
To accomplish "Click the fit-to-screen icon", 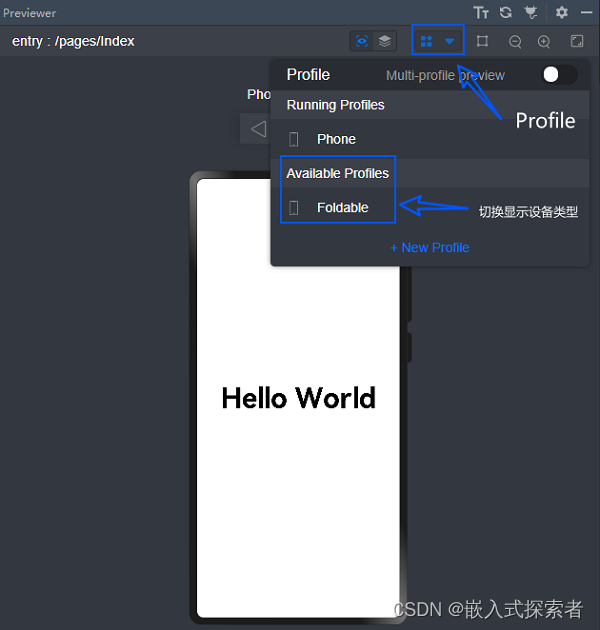I will point(577,41).
